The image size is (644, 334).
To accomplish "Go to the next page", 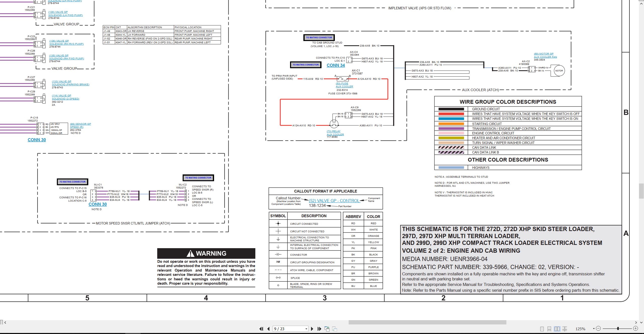I will [x=312, y=329].
